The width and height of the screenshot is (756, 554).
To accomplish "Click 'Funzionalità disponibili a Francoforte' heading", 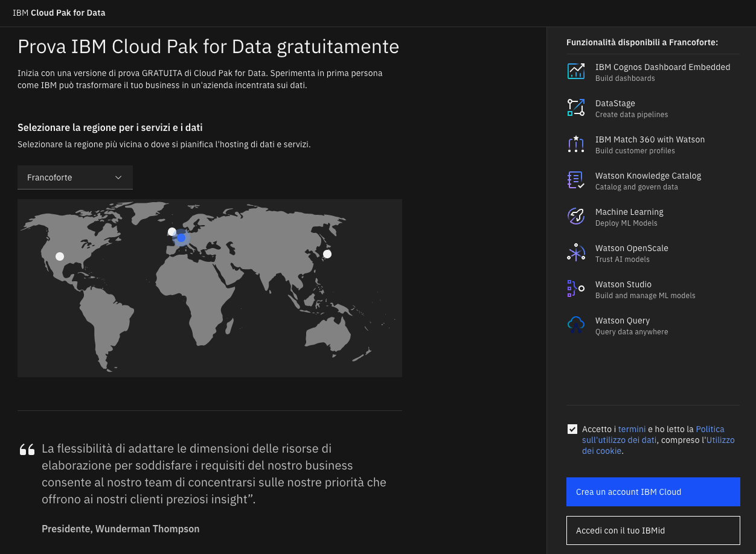I will (642, 42).
